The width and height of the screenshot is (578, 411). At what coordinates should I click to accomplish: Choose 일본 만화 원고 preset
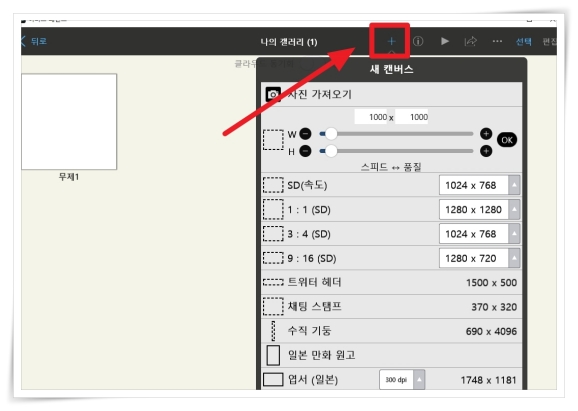(391, 355)
